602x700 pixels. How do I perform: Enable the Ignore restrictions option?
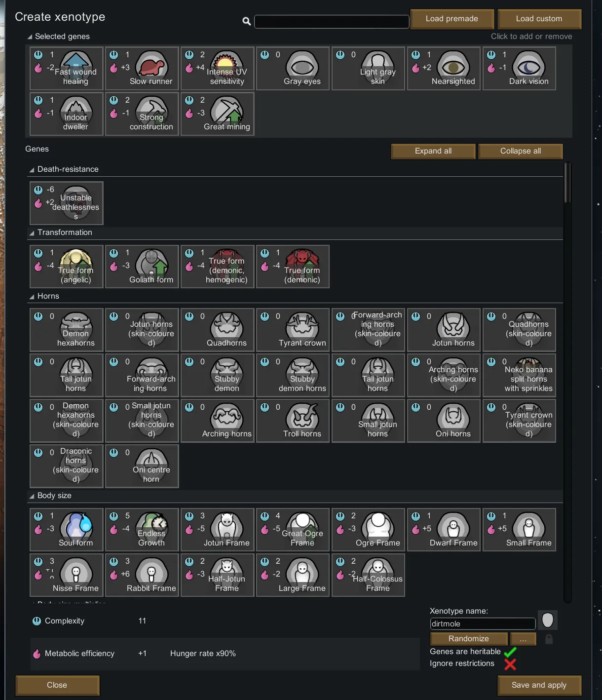pos(510,664)
